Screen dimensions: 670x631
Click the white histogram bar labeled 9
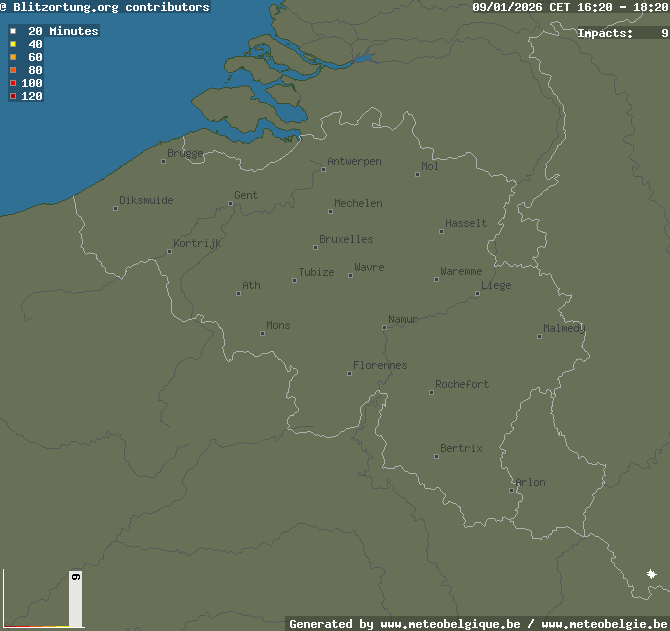(x=75, y=600)
